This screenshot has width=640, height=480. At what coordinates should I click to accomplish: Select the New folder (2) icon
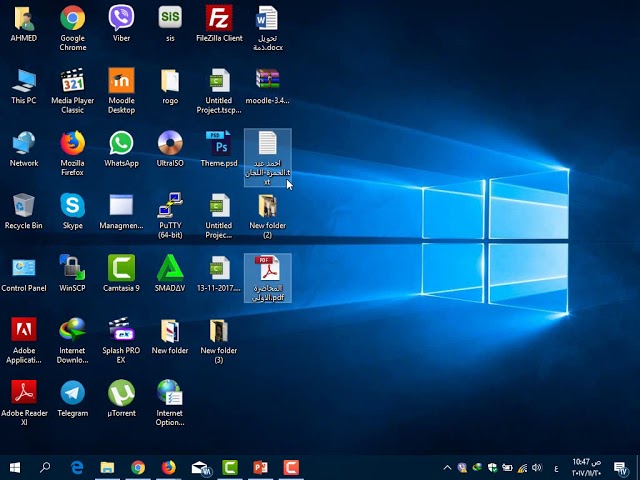268,216
